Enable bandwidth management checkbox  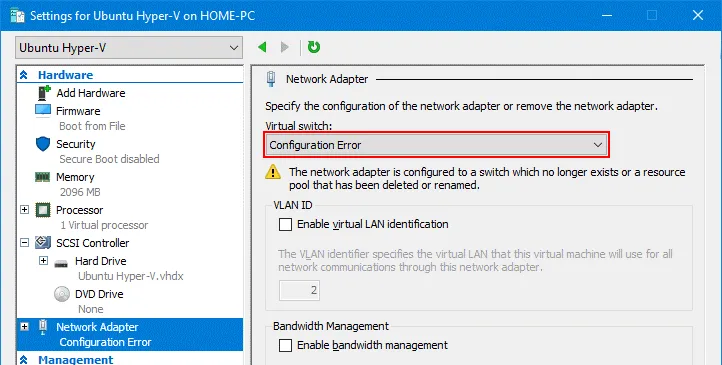[x=285, y=345]
